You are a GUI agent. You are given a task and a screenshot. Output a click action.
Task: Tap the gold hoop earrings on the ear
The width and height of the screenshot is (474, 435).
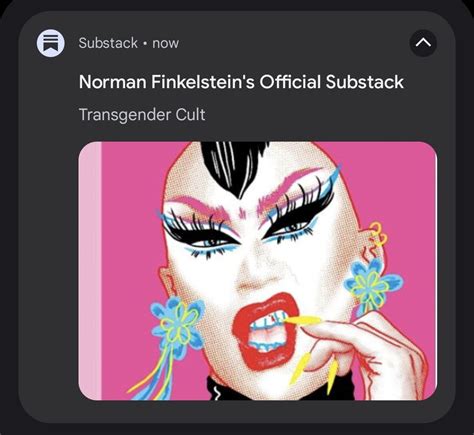point(379,235)
